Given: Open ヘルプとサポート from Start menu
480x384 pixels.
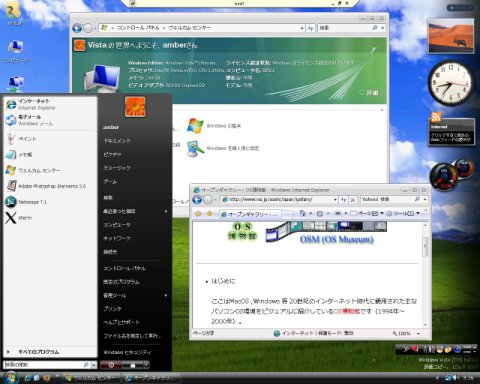Looking at the screenshot, I should [121, 322].
